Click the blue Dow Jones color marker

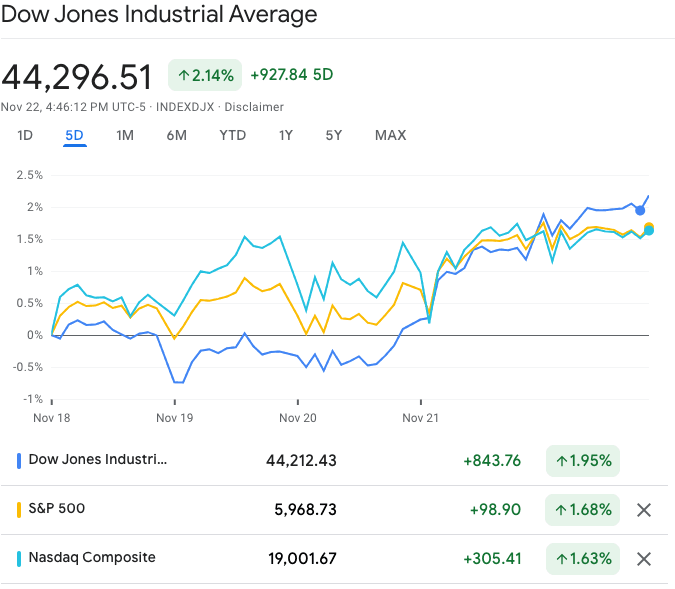coord(19,461)
